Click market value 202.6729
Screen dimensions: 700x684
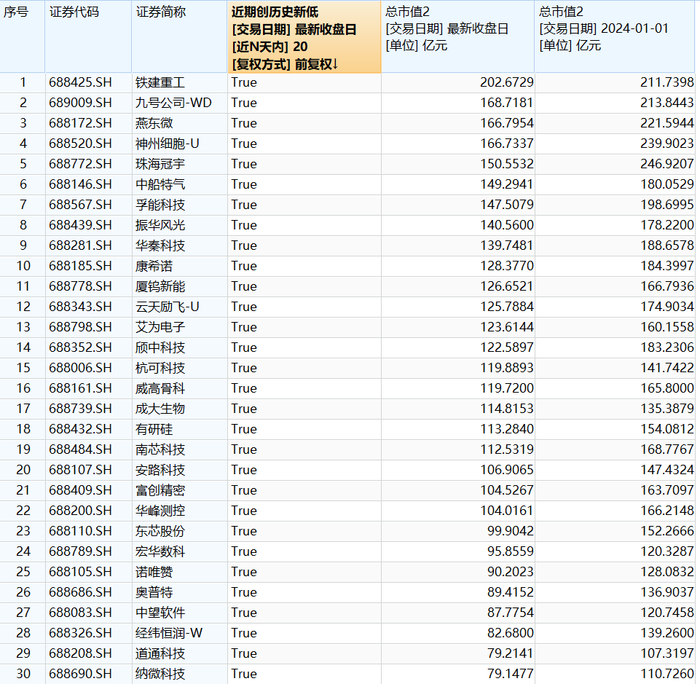click(x=507, y=83)
